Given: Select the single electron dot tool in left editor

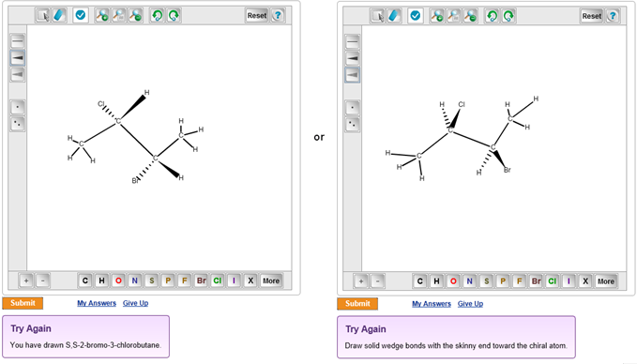Looking at the screenshot, I should click(18, 107).
